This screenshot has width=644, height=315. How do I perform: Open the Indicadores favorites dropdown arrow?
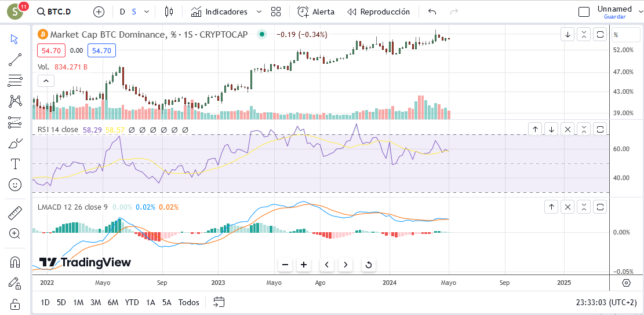click(x=259, y=12)
